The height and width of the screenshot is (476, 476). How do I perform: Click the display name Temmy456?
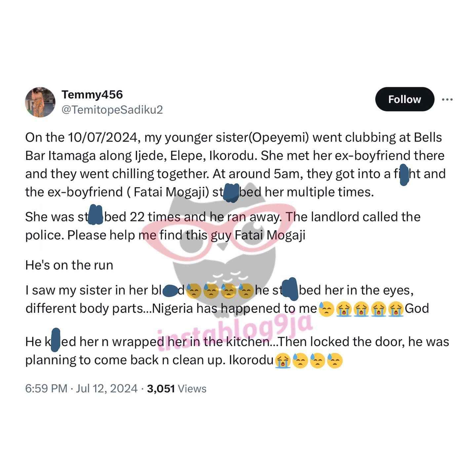pos(92,95)
